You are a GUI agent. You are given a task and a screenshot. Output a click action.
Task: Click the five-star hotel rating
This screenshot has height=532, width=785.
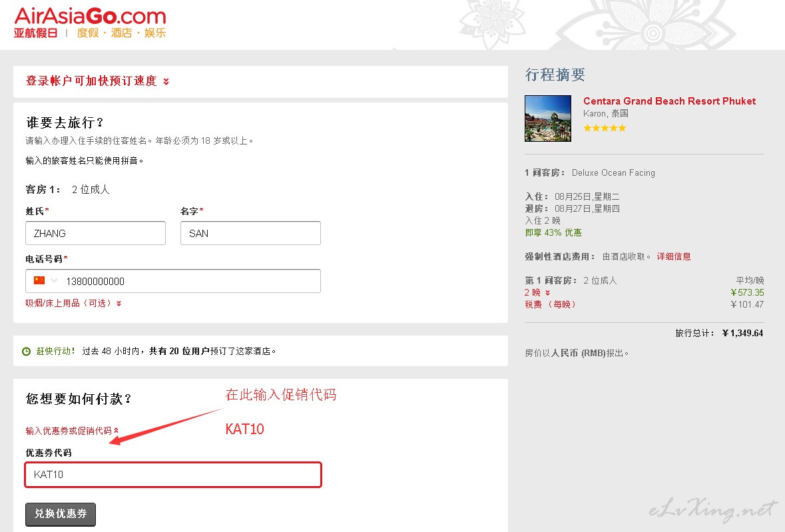tap(605, 128)
